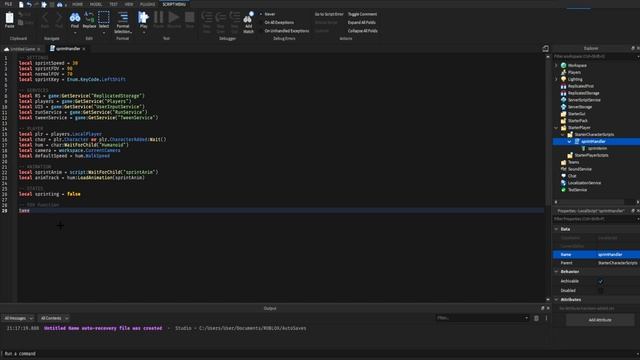Click the Lighting bulb icon in Explorer

(563, 79)
